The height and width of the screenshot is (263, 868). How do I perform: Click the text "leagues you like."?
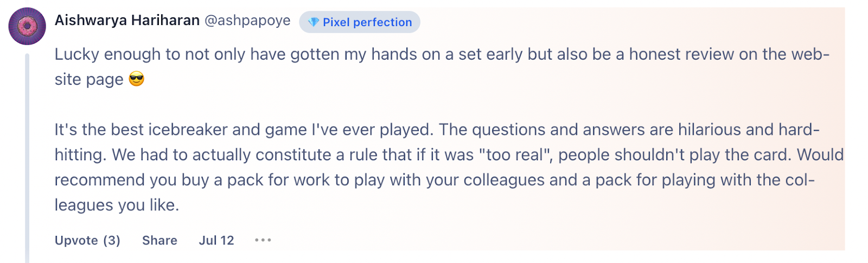(x=117, y=205)
